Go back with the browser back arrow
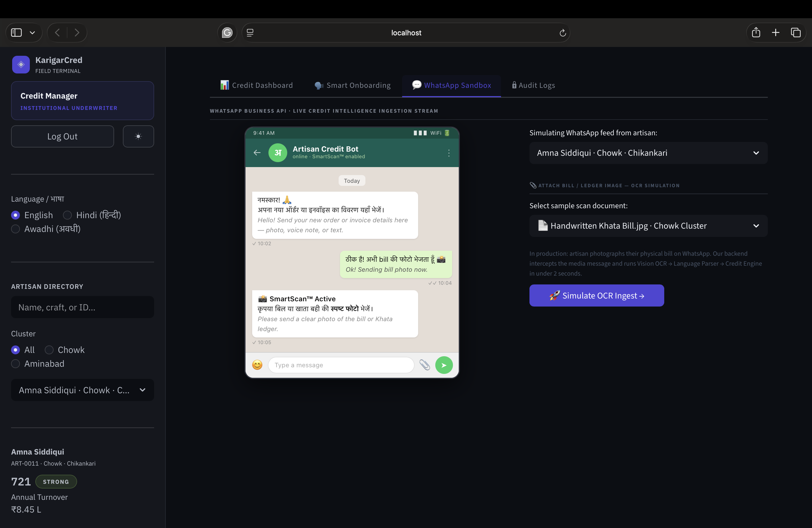812x528 pixels. pyautogui.click(x=57, y=33)
